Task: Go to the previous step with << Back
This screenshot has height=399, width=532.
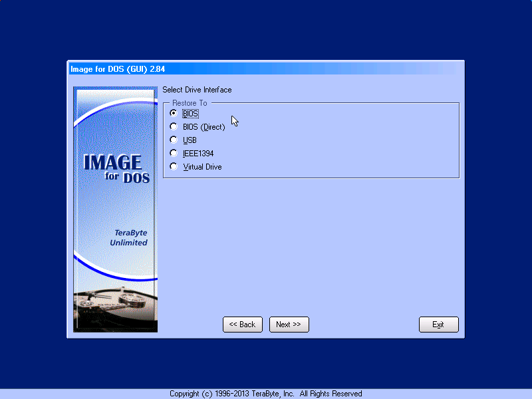Action: 242,325
